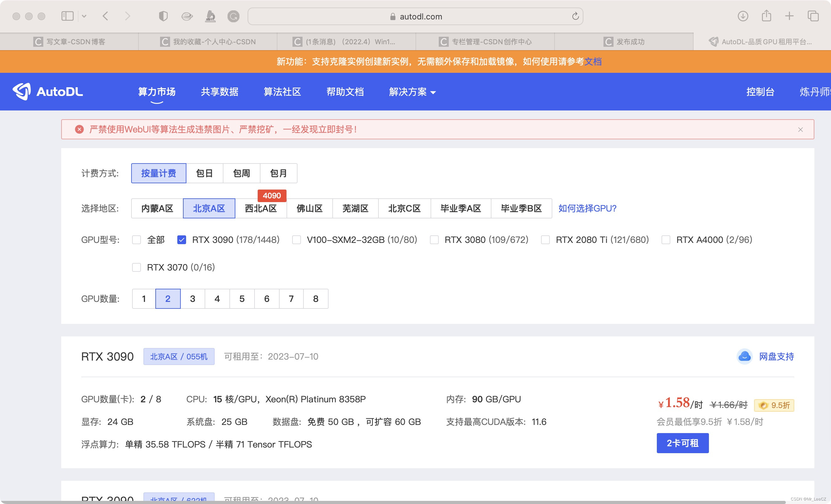Set GPU数量 to 5
This screenshot has height=504, width=831.
pyautogui.click(x=242, y=298)
